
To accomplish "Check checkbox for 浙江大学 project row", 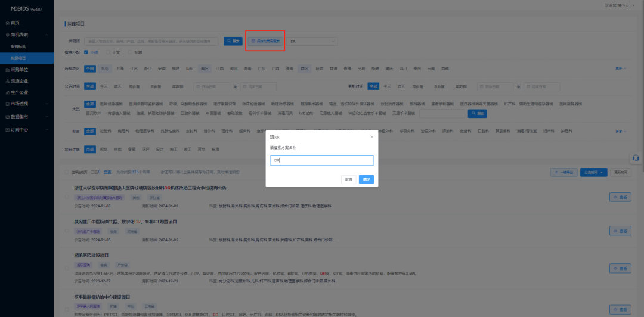I will coord(67,197).
